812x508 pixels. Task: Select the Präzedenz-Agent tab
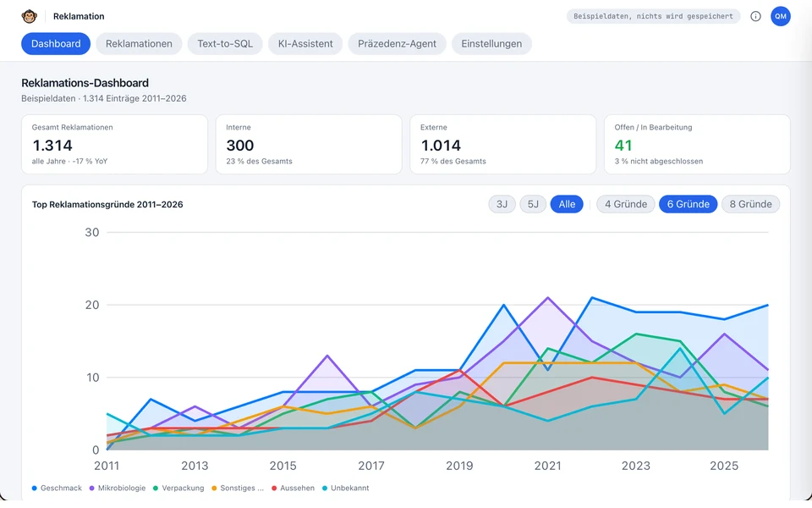[x=397, y=43]
